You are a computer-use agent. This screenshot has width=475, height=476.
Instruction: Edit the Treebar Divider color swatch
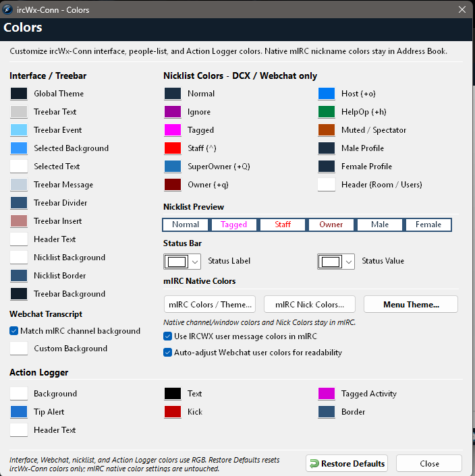(19, 203)
